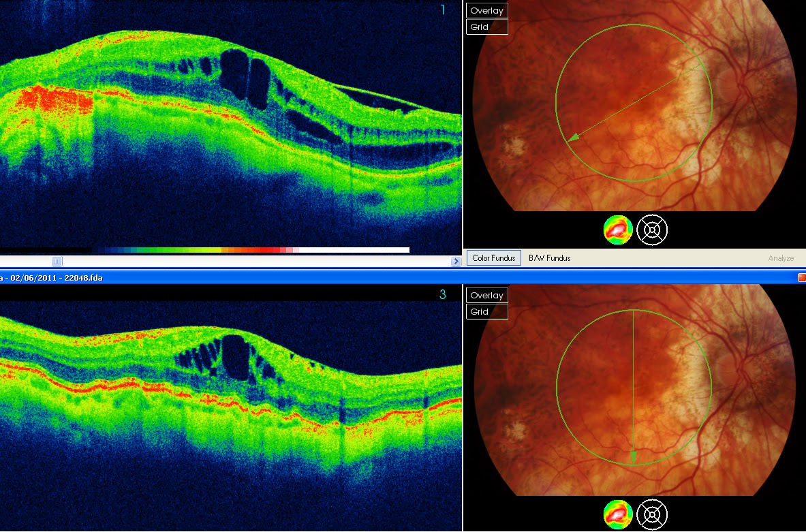Click the scan number 3 label on the bottom OCT
The height and width of the screenshot is (532, 806).
[x=443, y=294]
